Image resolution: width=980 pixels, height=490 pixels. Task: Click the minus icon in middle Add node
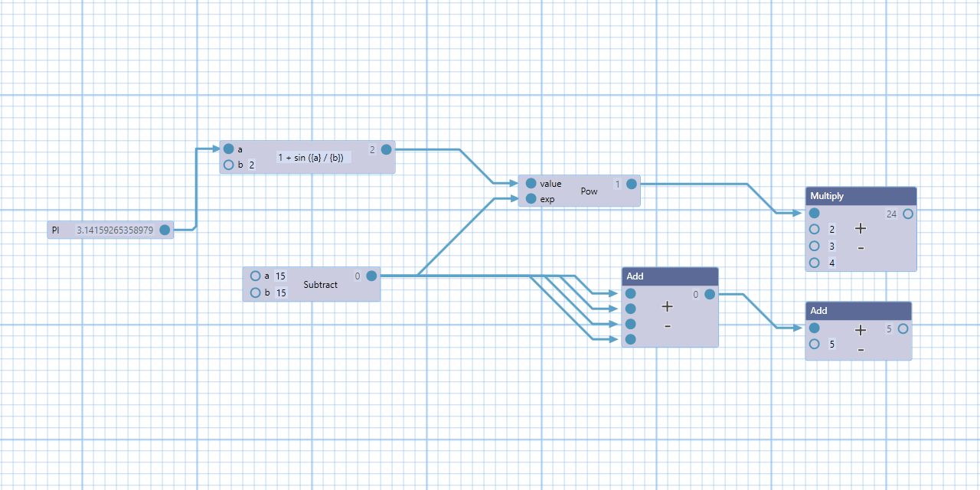pyautogui.click(x=667, y=326)
